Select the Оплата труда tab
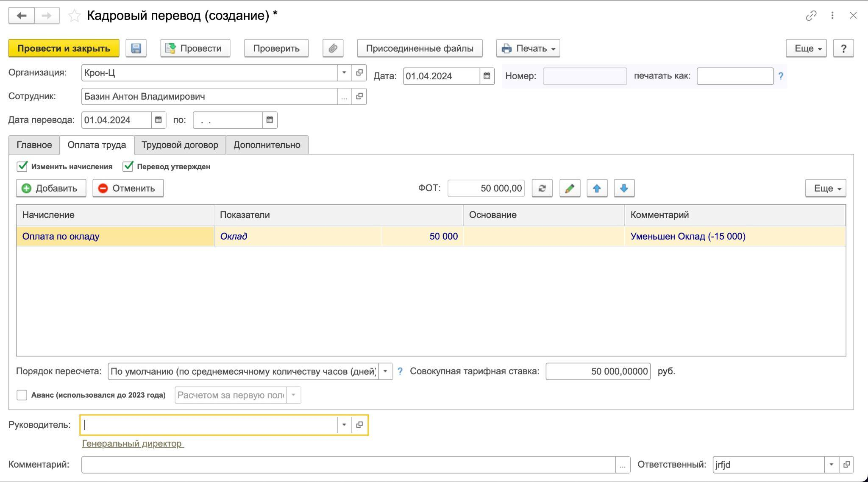The height and width of the screenshot is (482, 868). pos(97,145)
